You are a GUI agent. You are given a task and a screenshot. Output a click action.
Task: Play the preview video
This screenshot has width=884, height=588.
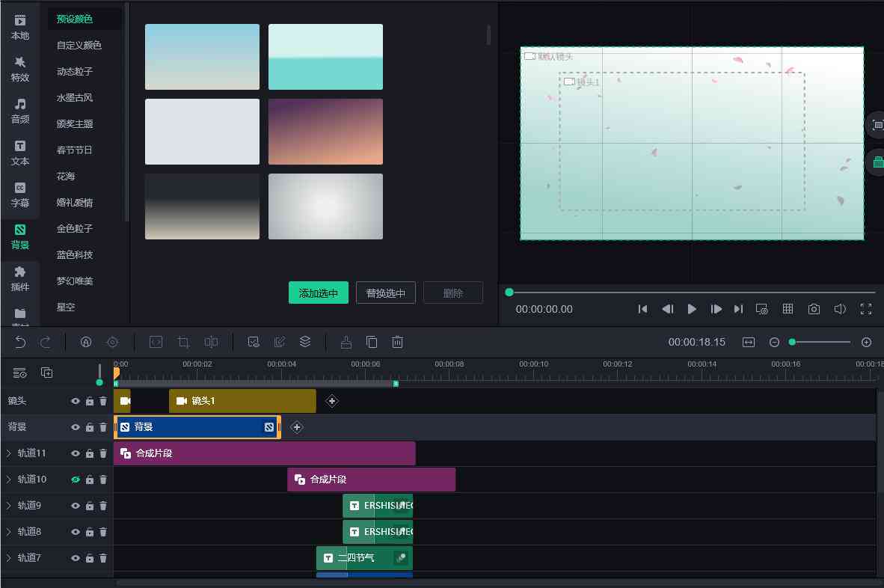[x=692, y=309]
